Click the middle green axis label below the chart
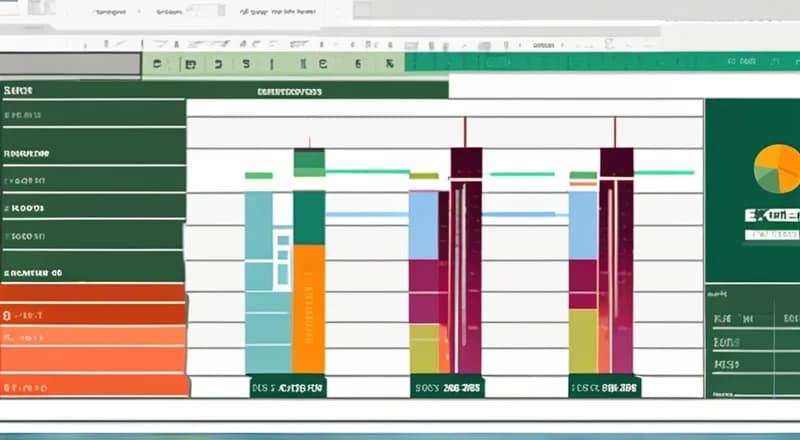This screenshot has height=440, width=800. tap(448, 387)
